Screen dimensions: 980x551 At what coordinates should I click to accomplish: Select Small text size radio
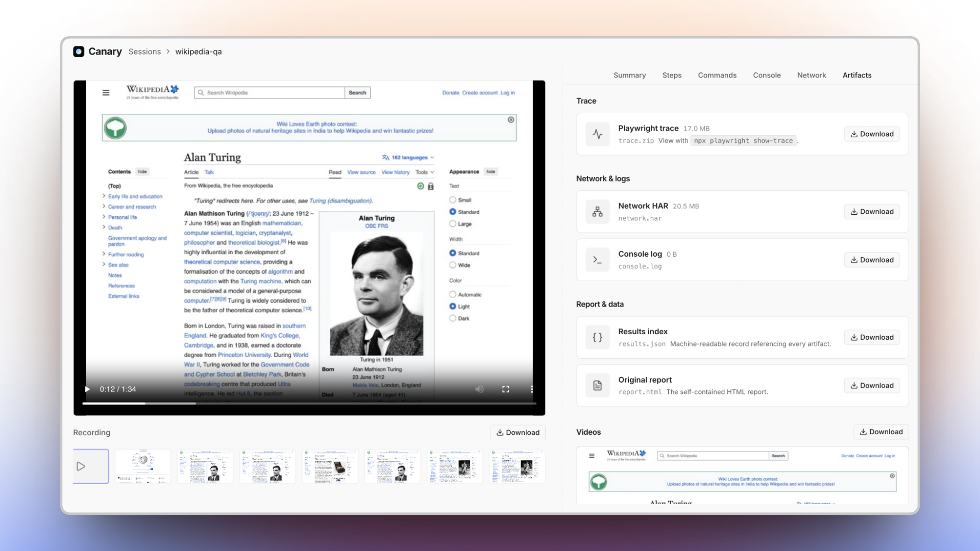pyautogui.click(x=453, y=200)
